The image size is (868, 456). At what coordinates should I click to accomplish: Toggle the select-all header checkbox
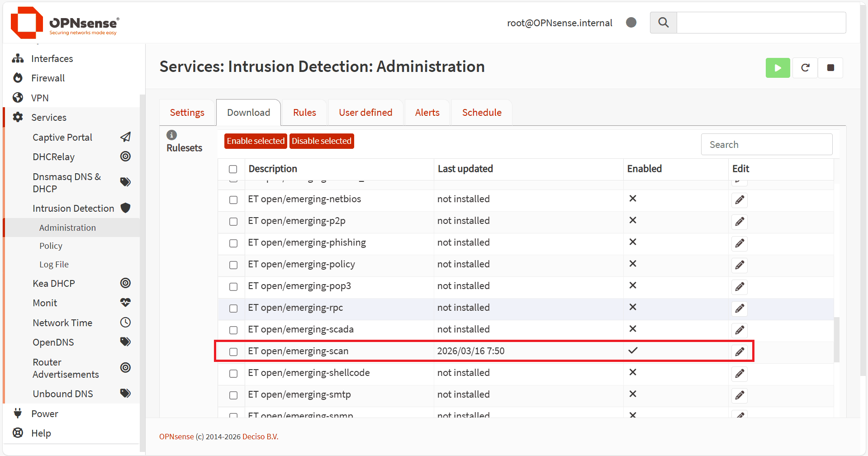(233, 169)
